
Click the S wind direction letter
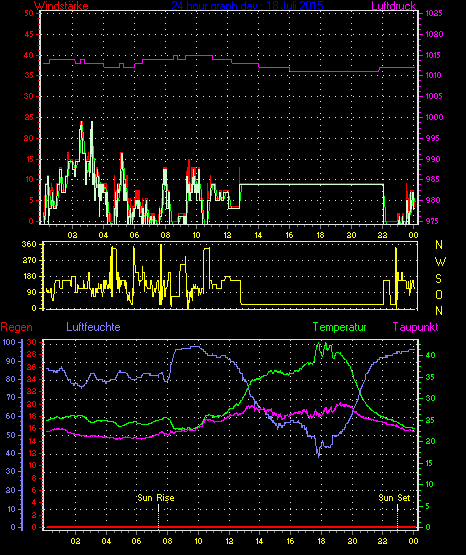[x=438, y=279]
